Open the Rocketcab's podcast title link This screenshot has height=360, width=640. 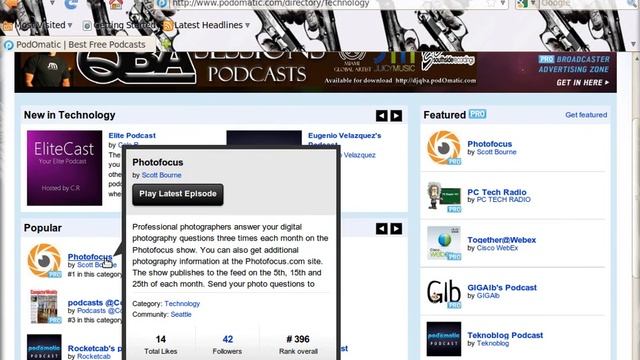click(x=95, y=349)
